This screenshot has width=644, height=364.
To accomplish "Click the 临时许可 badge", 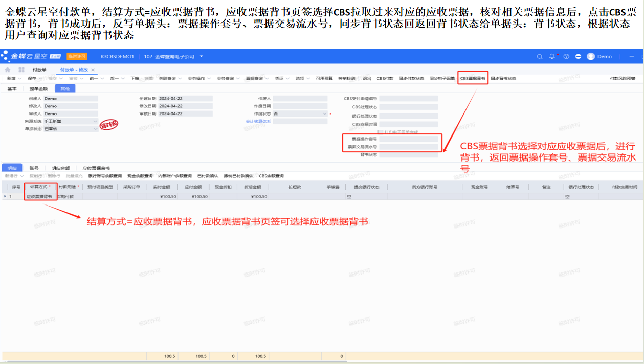I will pyautogui.click(x=77, y=56).
